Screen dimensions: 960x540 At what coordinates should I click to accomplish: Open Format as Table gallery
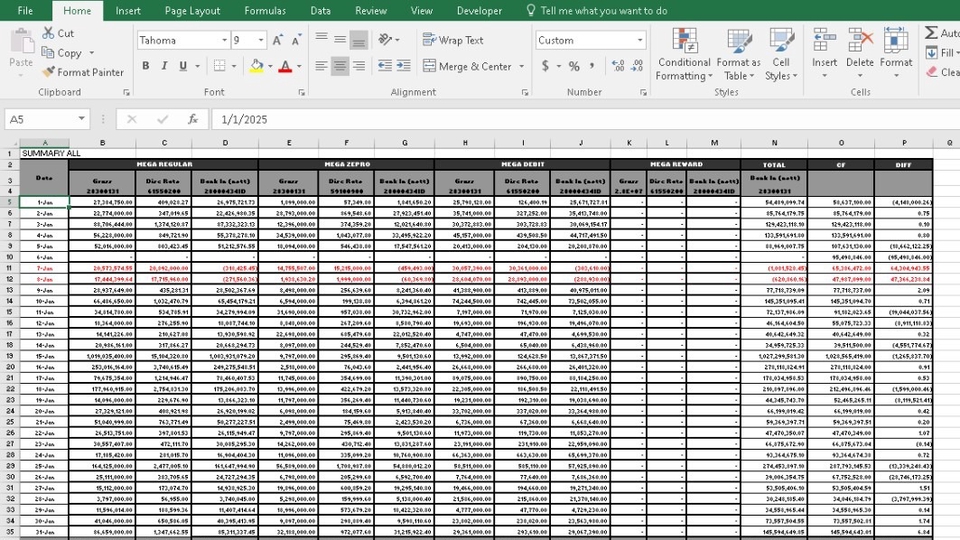738,54
